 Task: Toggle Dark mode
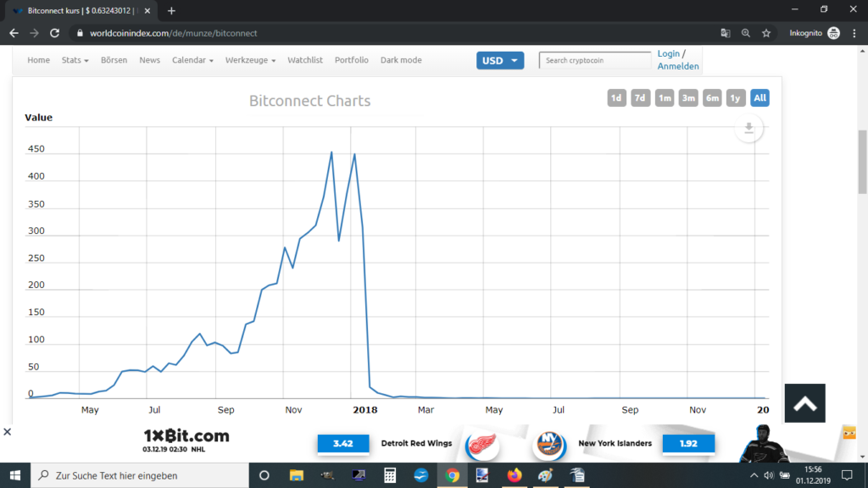tap(401, 60)
